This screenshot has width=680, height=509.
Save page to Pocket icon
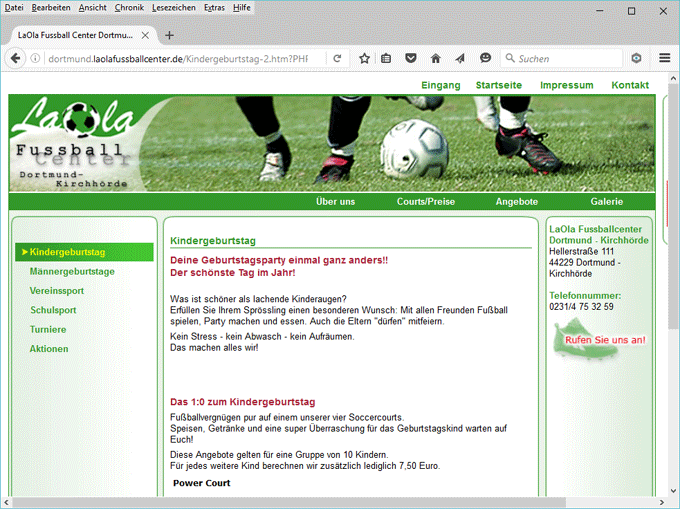point(411,58)
